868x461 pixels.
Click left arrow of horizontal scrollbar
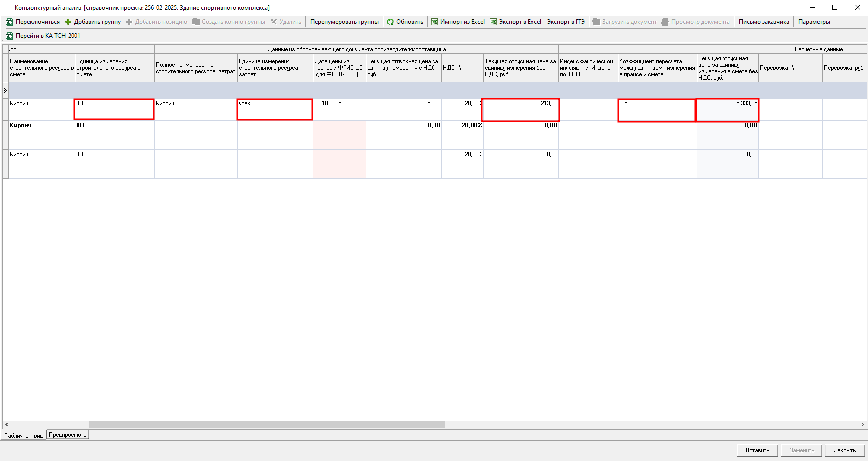[6, 425]
